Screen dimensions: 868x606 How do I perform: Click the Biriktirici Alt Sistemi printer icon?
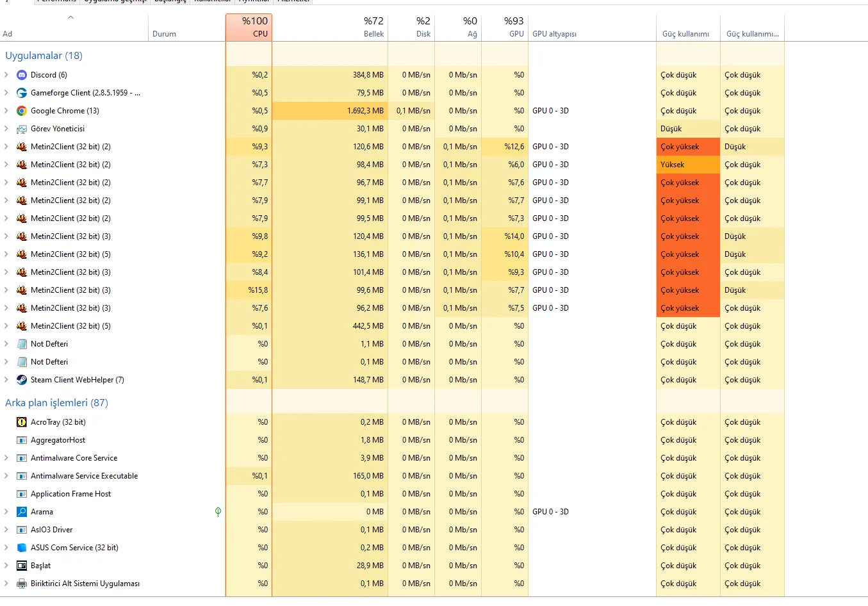[x=22, y=584]
